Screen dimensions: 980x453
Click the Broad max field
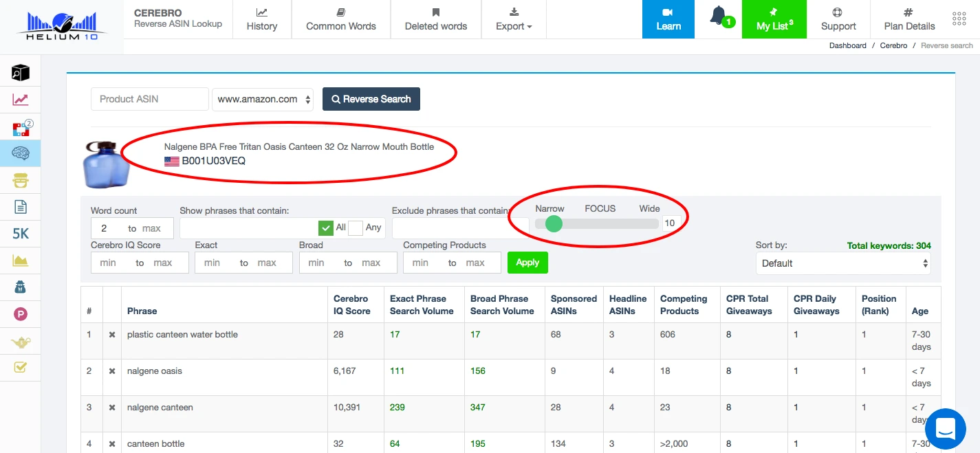coord(375,263)
